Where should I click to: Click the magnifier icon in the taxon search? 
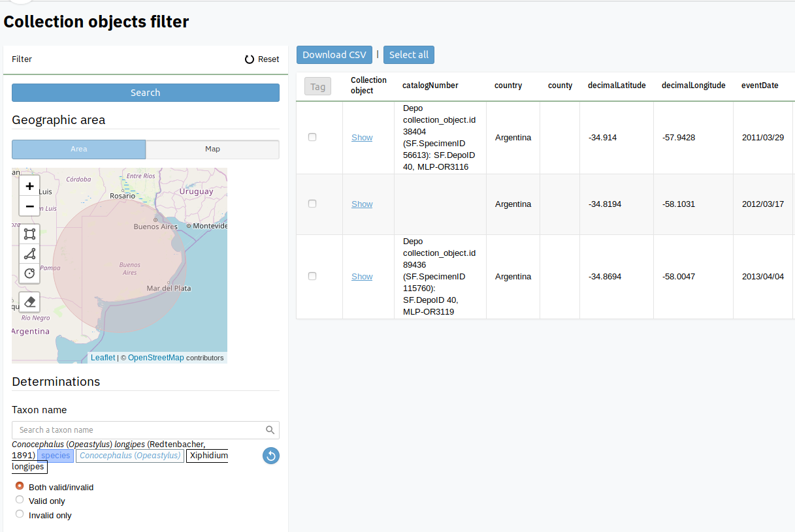[x=270, y=430]
